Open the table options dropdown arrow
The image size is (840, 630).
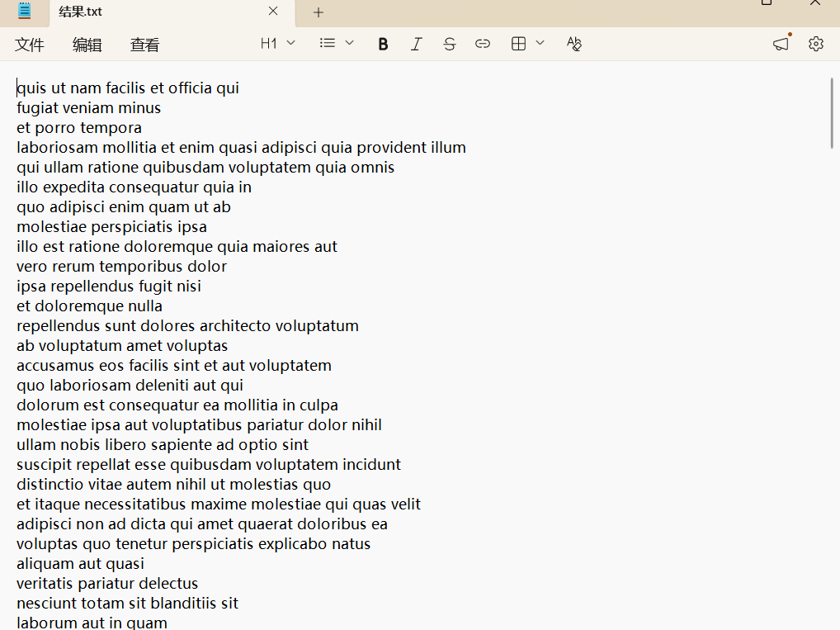(540, 43)
